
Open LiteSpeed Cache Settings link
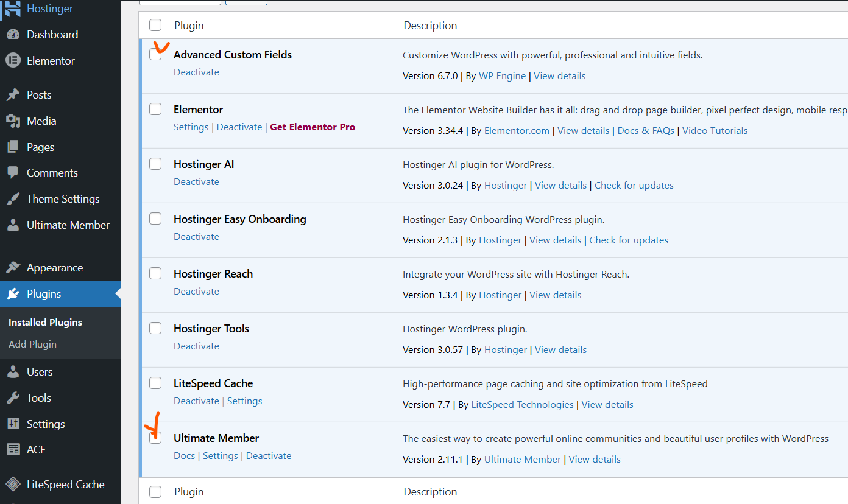(x=244, y=401)
